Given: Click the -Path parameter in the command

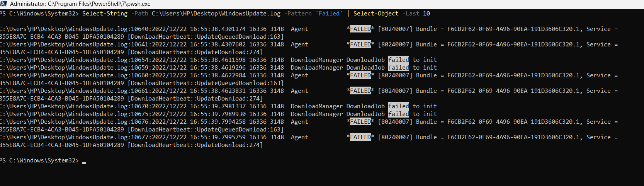Looking at the screenshot, I should click(139, 14).
